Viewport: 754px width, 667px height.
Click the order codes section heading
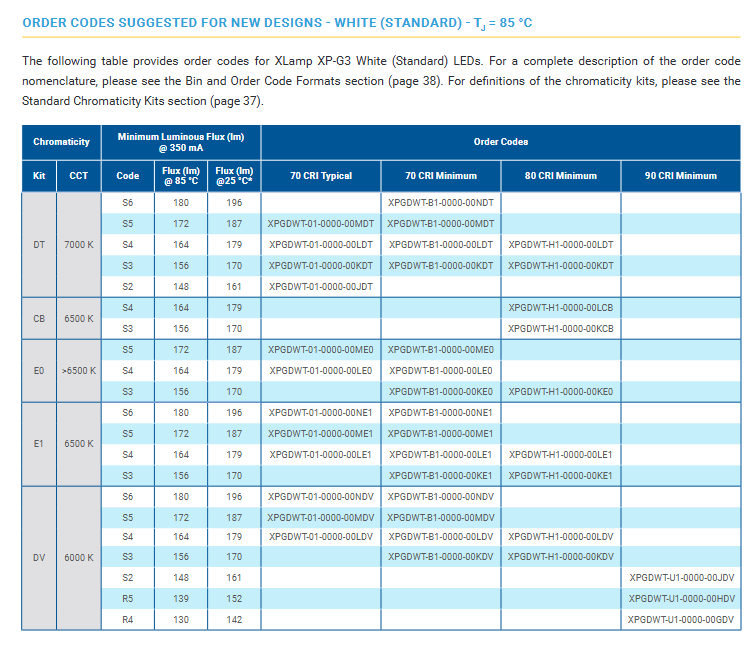click(277, 23)
